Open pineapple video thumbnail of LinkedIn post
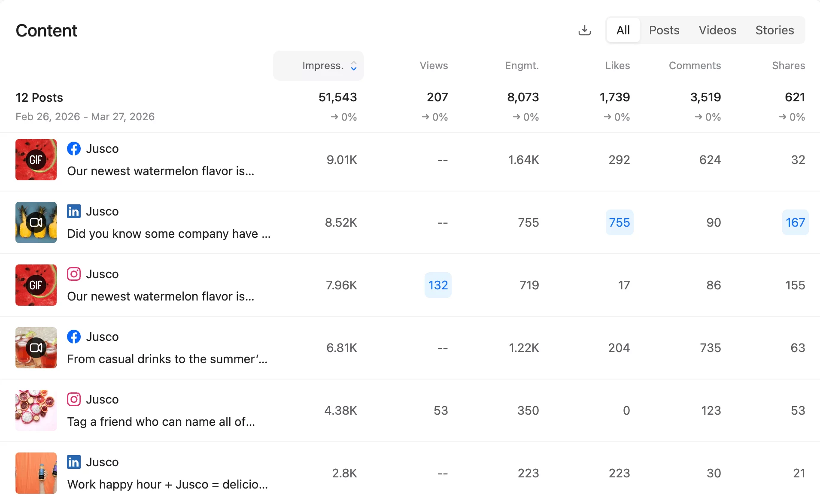This screenshot has height=504, width=820. [x=36, y=222]
